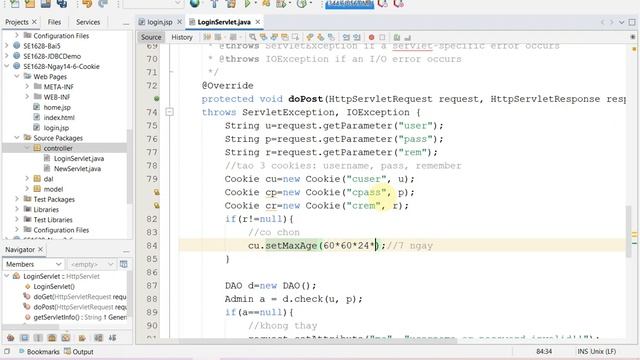Click the hint lightbulb on cp line

point(156,192)
